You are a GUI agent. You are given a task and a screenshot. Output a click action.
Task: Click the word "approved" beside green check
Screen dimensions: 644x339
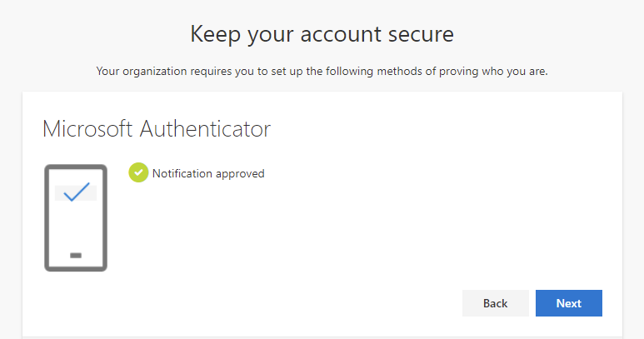240,174
